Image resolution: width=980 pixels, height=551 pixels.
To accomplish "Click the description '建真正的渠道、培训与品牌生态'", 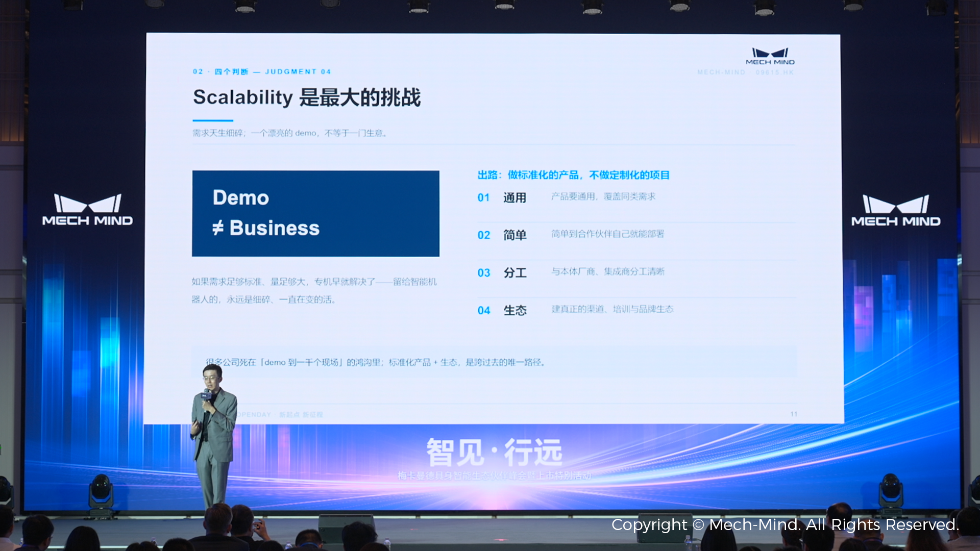I will tap(612, 309).
